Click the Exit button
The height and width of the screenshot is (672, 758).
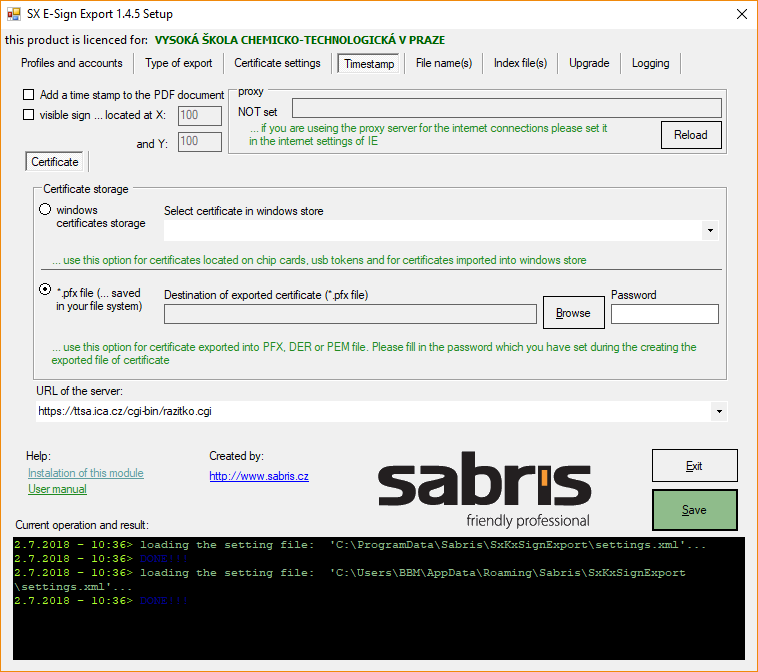pos(695,466)
